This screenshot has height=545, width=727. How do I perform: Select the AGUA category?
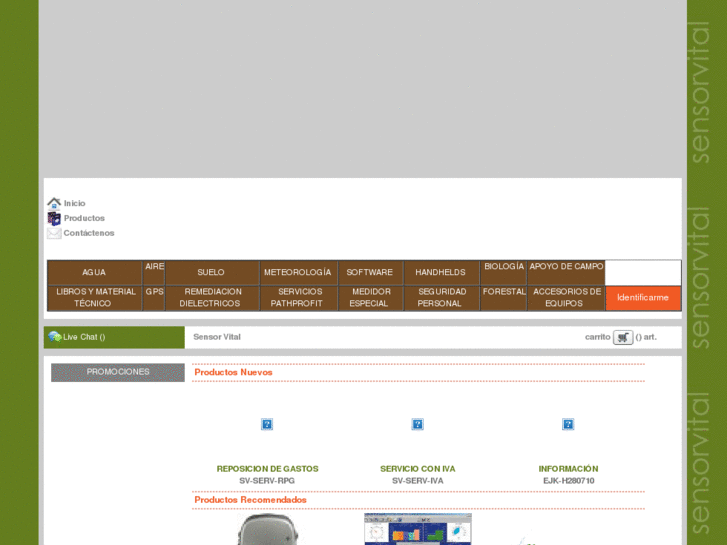click(94, 272)
